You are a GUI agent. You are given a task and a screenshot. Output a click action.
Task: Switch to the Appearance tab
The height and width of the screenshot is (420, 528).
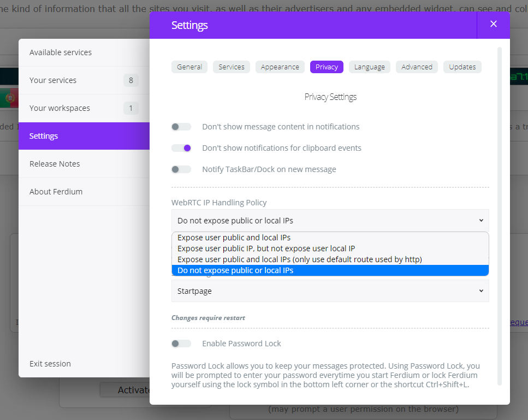(280, 67)
